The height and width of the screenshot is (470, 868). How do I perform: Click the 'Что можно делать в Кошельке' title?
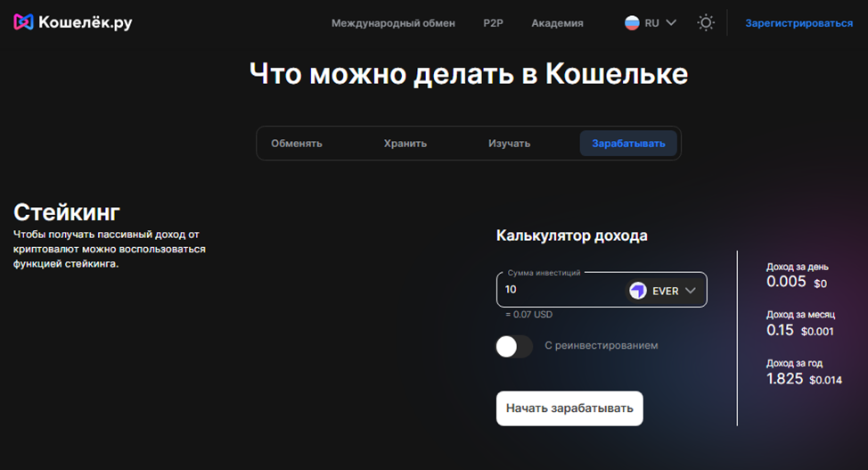pos(469,74)
